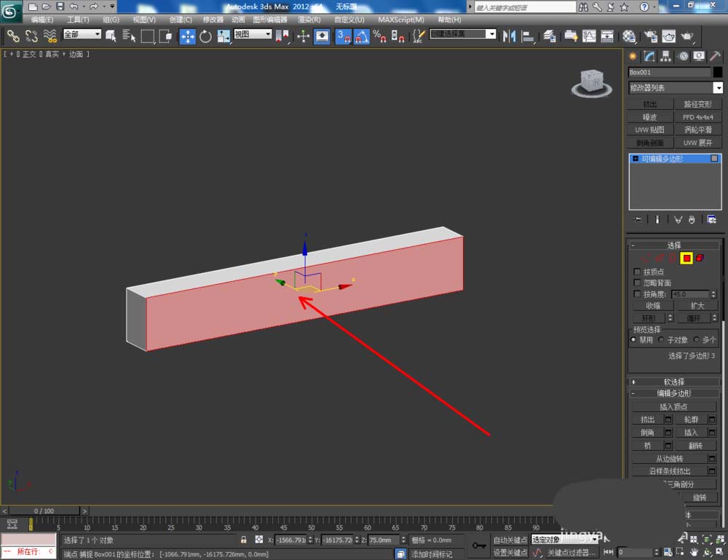Click Pin Stack icon under modifier stack
Viewport: 728px width, 560px height.
tap(638, 220)
